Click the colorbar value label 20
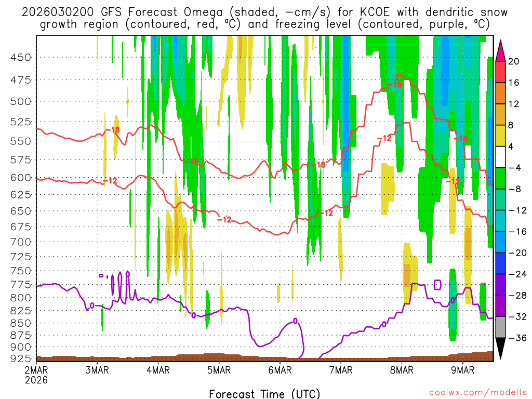This screenshot has width=532, height=399. point(514,61)
